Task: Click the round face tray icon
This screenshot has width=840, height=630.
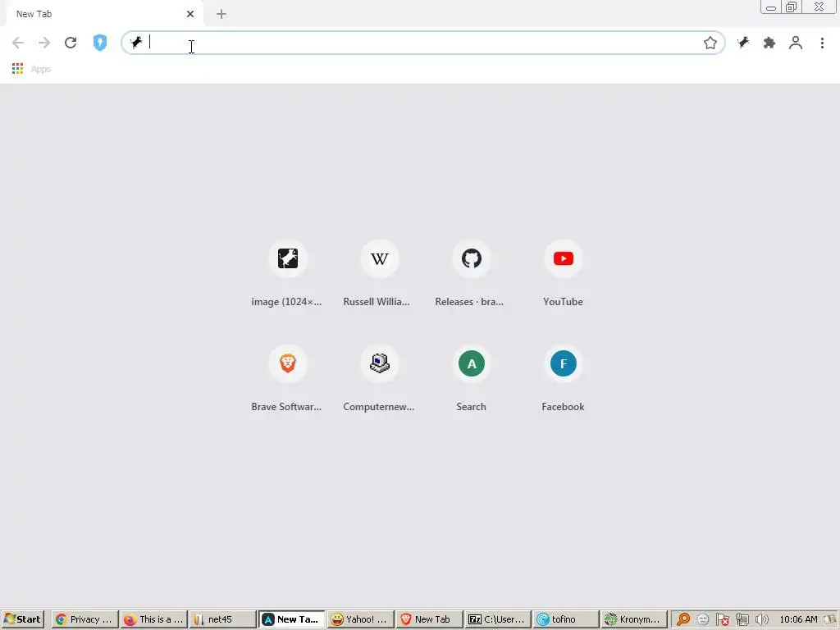Action: [x=703, y=619]
